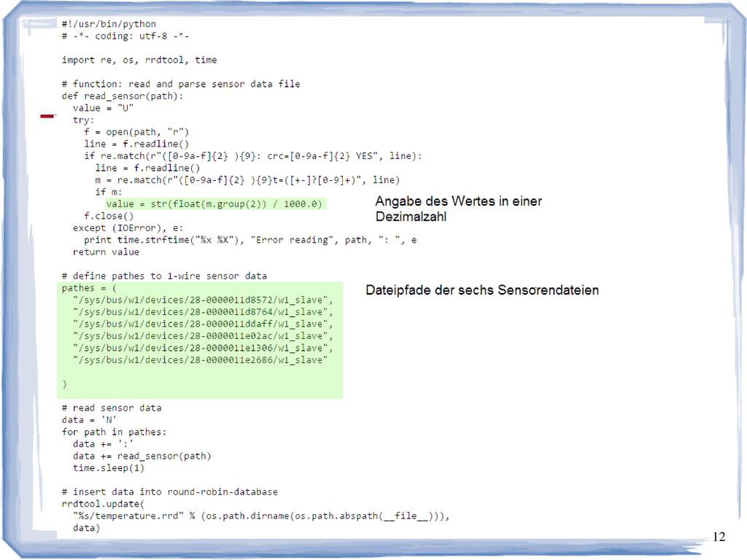Image resolution: width=747 pixels, height=560 pixels.
Task: Click the final 'data)' line
Action: click(x=86, y=528)
